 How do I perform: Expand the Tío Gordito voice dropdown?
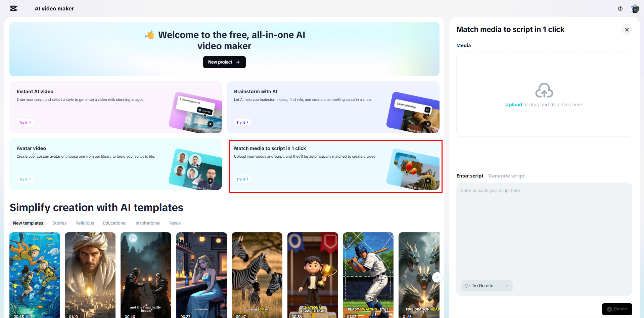point(487,286)
